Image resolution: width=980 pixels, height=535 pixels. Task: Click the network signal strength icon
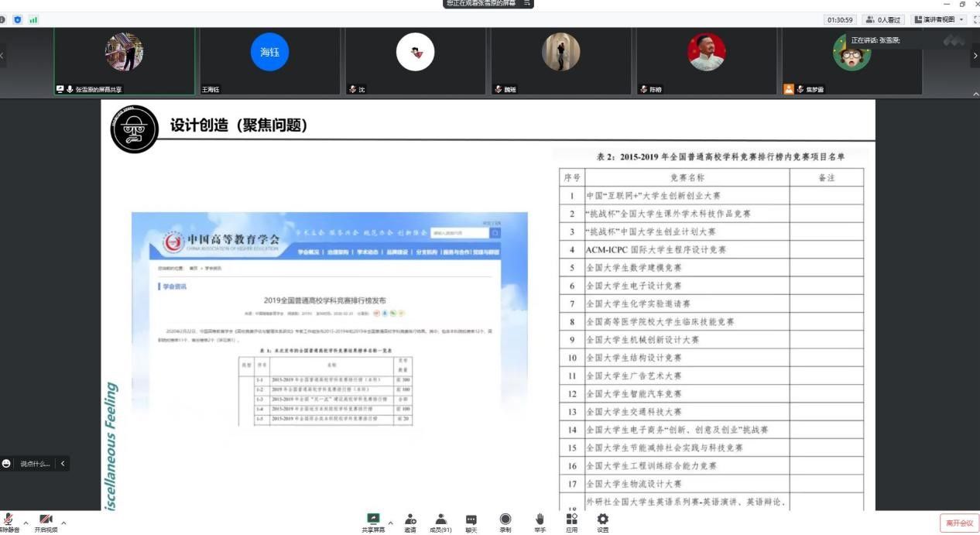click(33, 19)
